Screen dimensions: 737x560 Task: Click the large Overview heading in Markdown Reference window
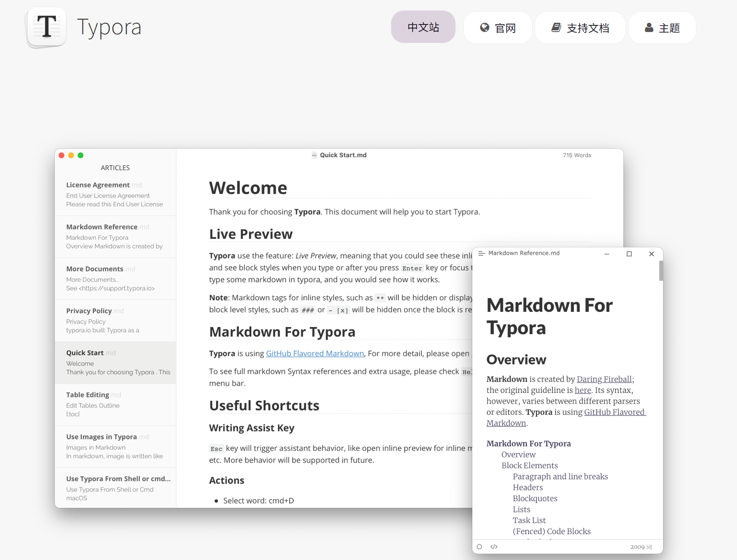pos(516,360)
